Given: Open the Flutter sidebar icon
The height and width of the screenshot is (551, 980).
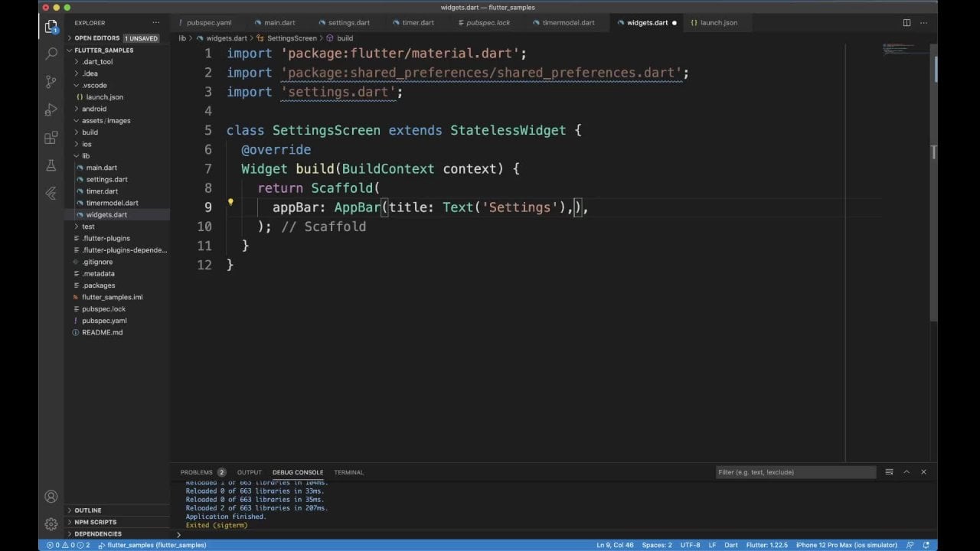Looking at the screenshot, I should click(x=51, y=194).
